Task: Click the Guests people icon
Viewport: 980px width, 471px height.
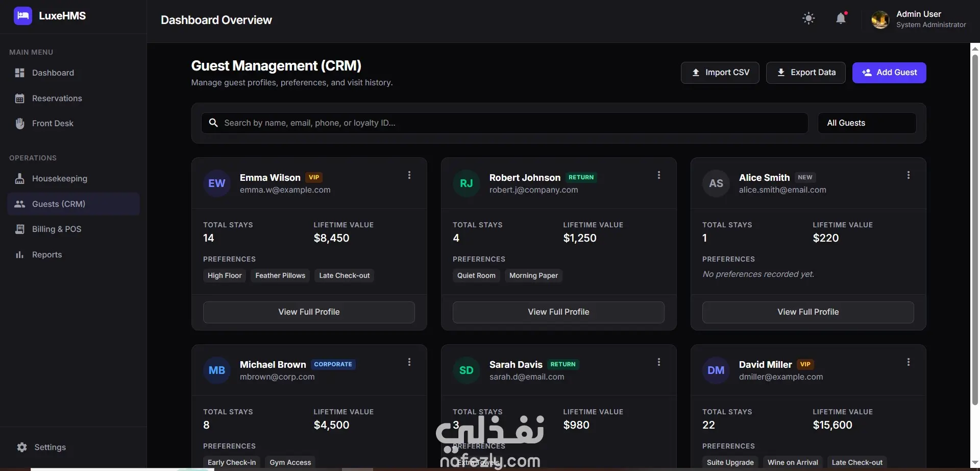Action: pyautogui.click(x=20, y=204)
